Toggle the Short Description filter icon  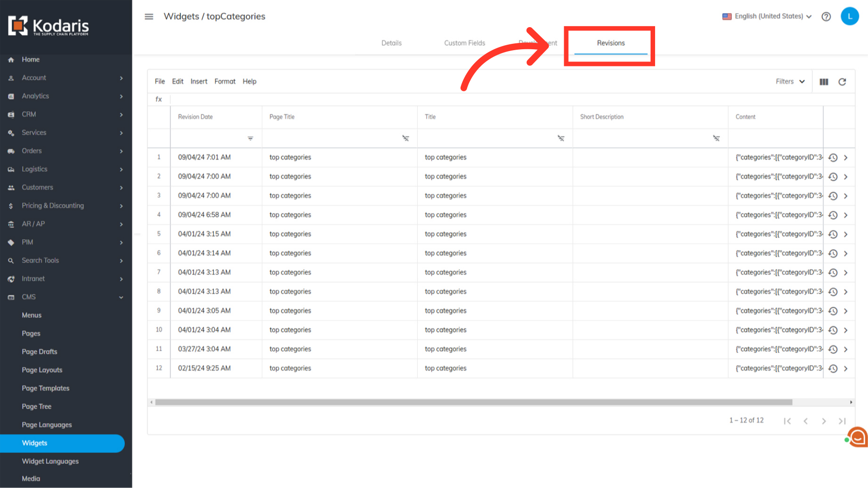coord(716,139)
